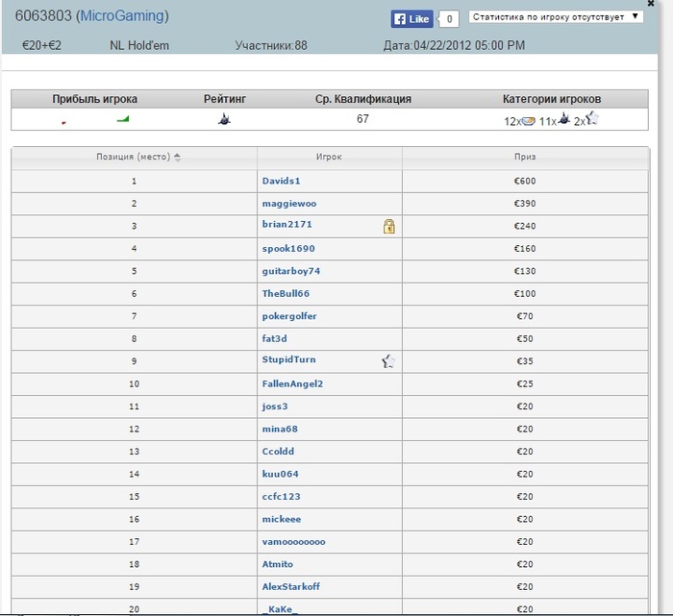The image size is (673, 616).
Task: Click the red profit marker icon
Action: 64,123
